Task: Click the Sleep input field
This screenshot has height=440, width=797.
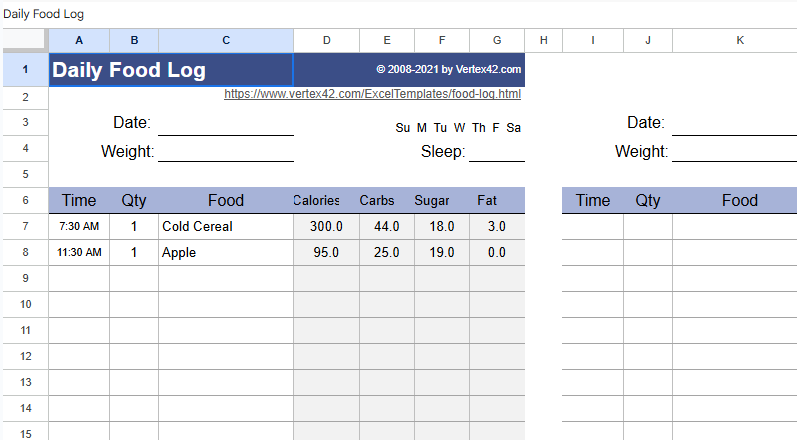Action: (x=496, y=151)
